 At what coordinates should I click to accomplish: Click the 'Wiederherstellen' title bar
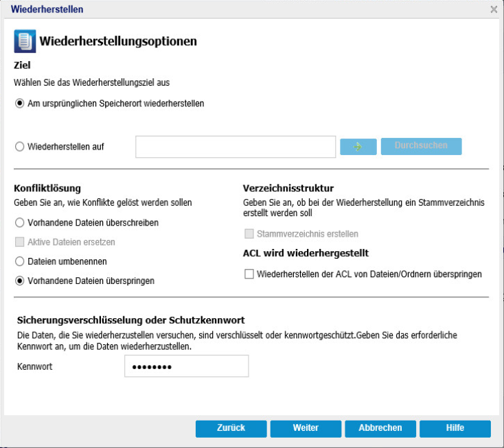(x=206, y=10)
